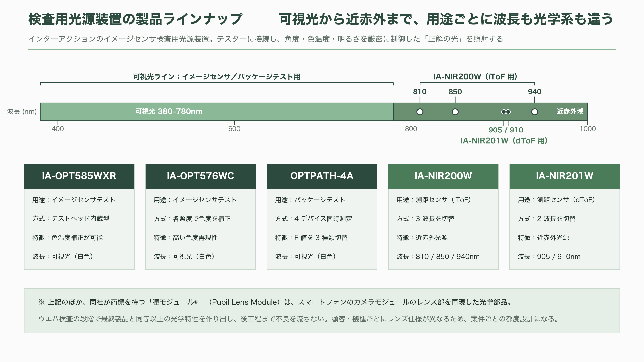Click 用途：イメージセンサテスト in IA-OPT585WXR card
The height and width of the screenshot is (362, 644).
pos(74,200)
